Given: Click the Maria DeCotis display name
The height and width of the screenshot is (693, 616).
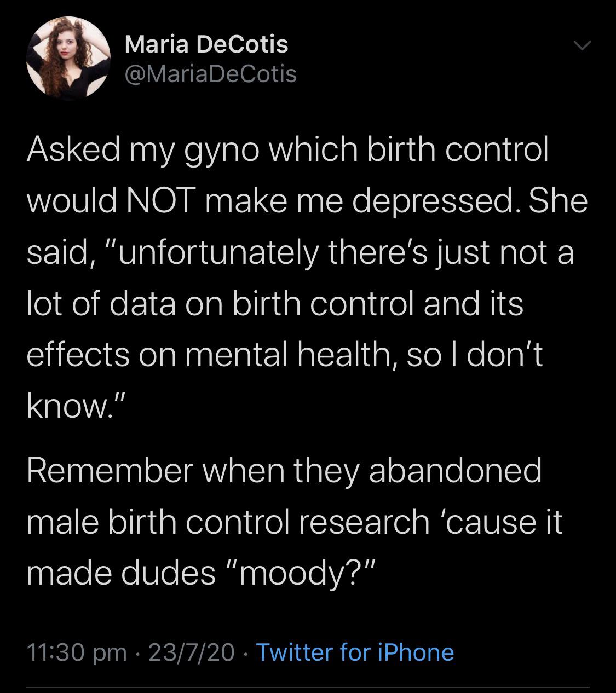Looking at the screenshot, I should click(x=206, y=44).
